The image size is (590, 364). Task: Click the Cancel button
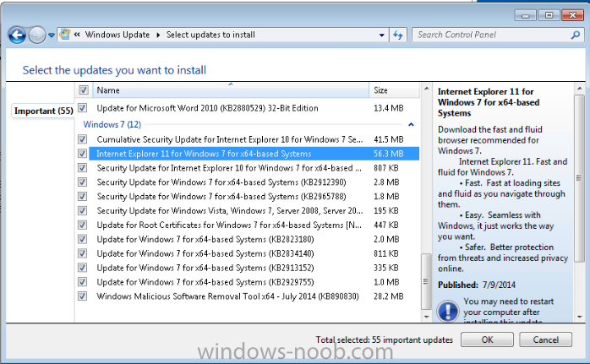(545, 340)
